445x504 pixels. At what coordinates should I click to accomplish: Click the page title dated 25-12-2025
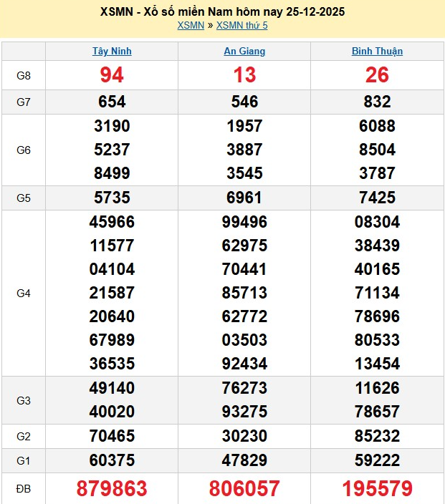[x=222, y=12]
